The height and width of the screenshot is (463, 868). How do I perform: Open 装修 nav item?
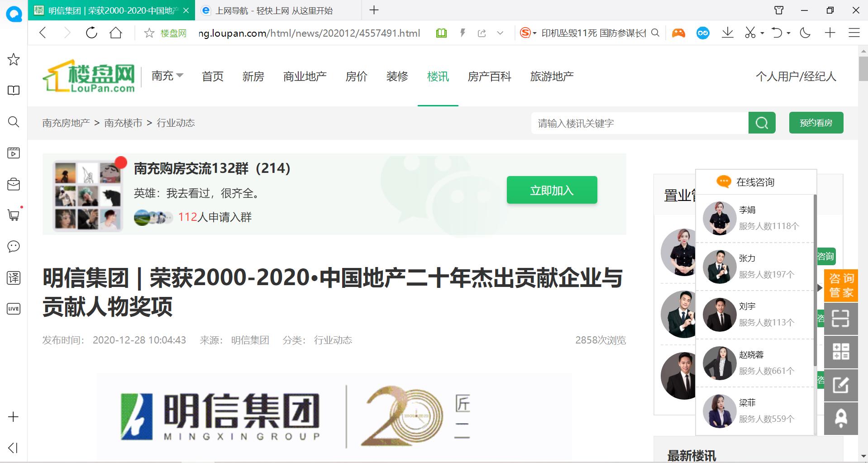coord(397,76)
